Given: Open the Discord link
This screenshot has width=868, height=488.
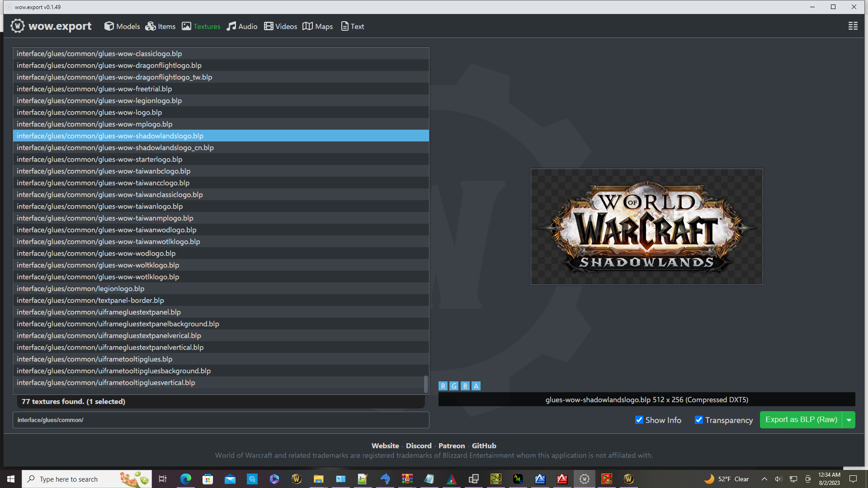Looking at the screenshot, I should (419, 446).
